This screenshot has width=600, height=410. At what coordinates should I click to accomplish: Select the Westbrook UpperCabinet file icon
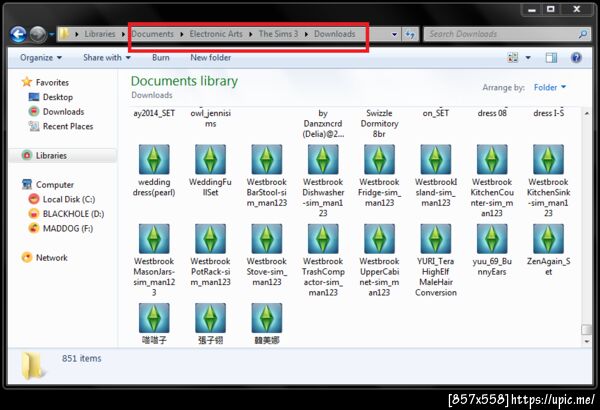[379, 239]
